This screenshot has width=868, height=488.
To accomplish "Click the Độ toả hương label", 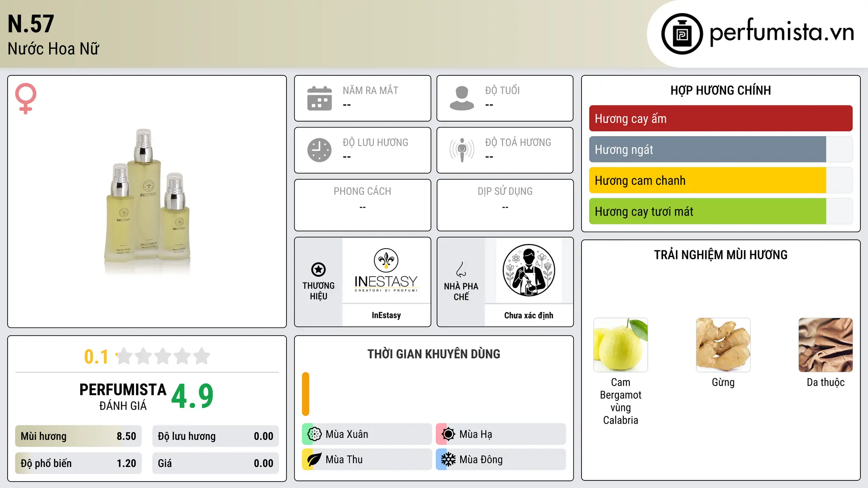I will coord(518,142).
